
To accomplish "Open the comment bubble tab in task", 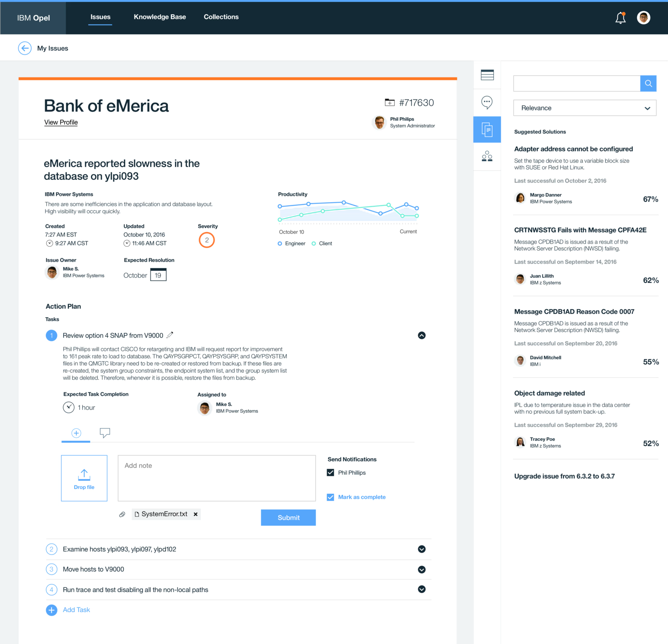I will [x=105, y=433].
